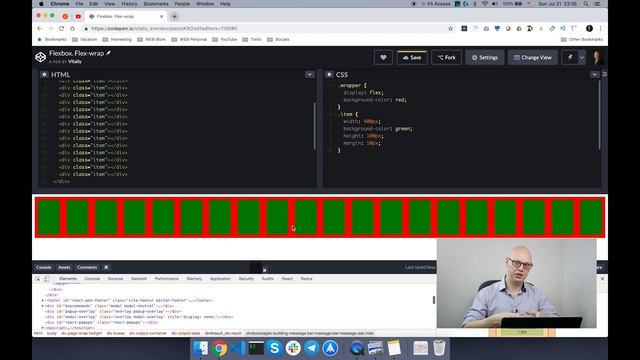Open HTML editor settings gear

(x=44, y=75)
